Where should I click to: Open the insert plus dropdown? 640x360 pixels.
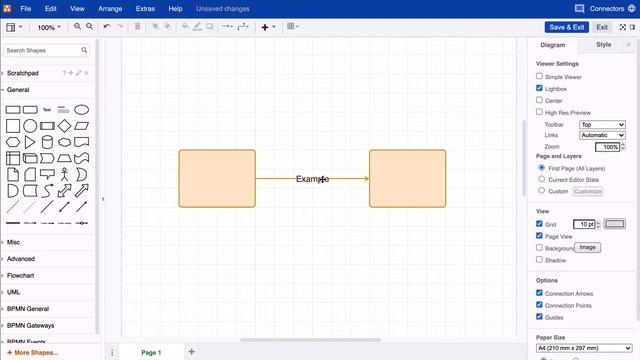coord(268,27)
